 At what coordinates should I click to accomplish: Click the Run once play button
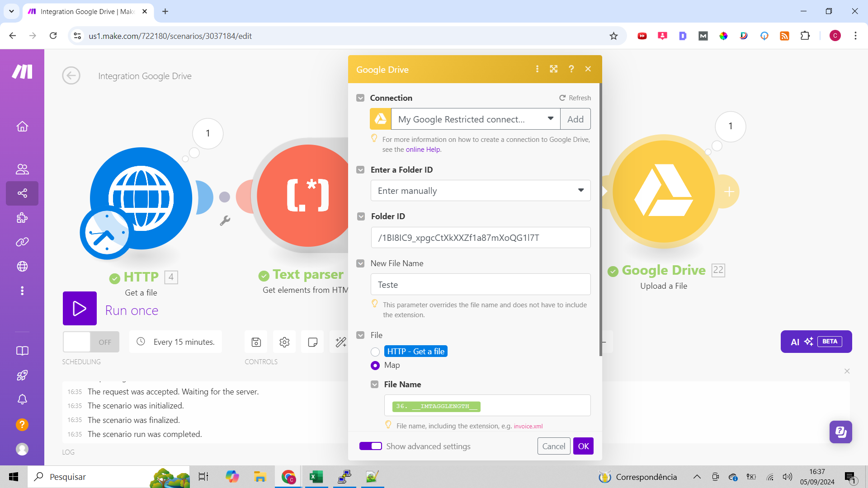(x=80, y=309)
